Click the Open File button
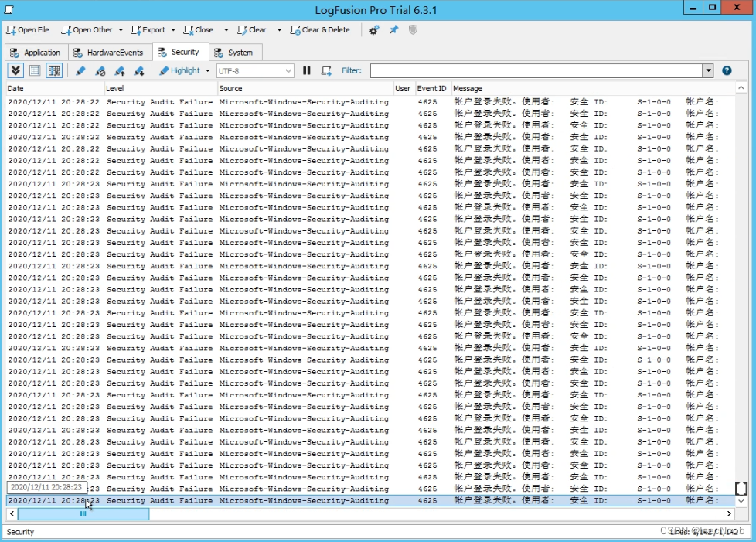Viewport: 756px width, 542px height. click(x=28, y=30)
